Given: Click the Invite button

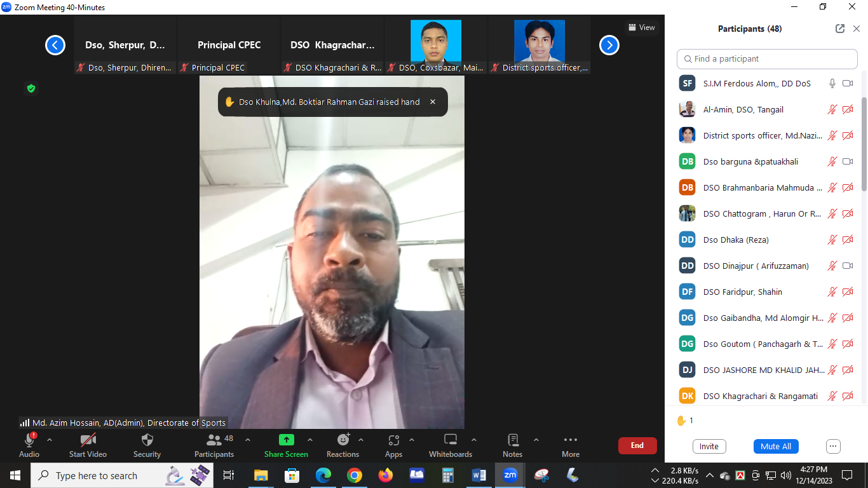Looking at the screenshot, I should [x=709, y=446].
